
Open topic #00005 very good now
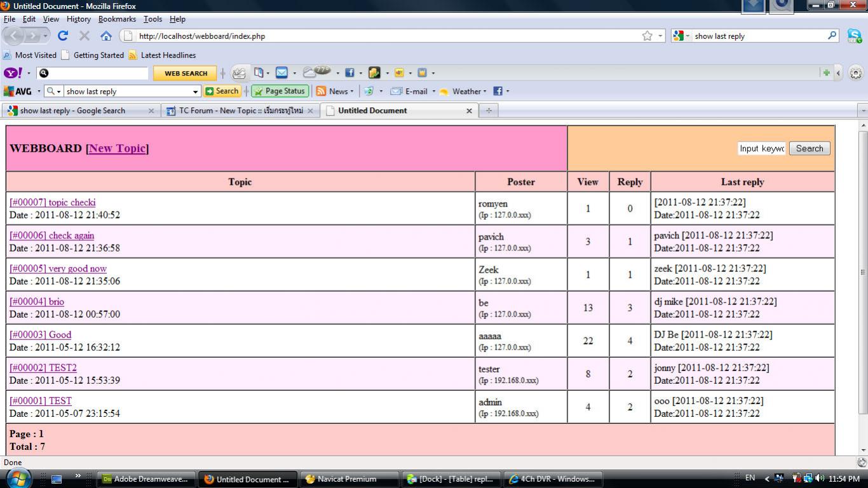[58, 268]
